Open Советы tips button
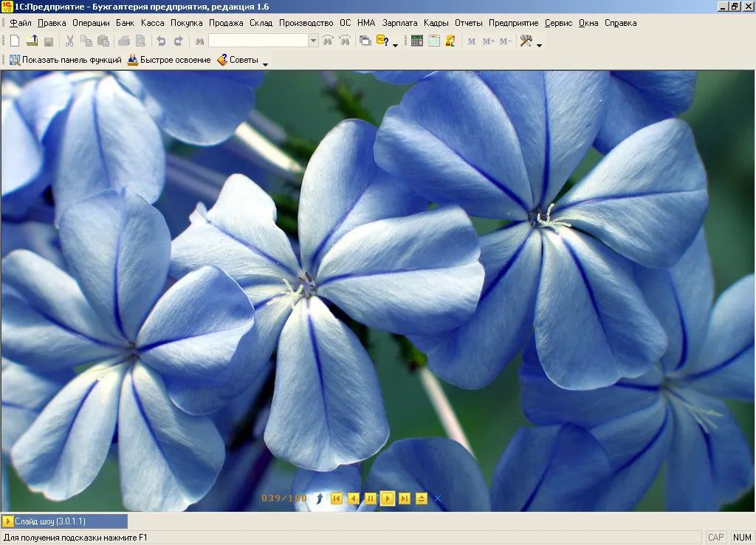The image size is (756, 545). point(238,60)
